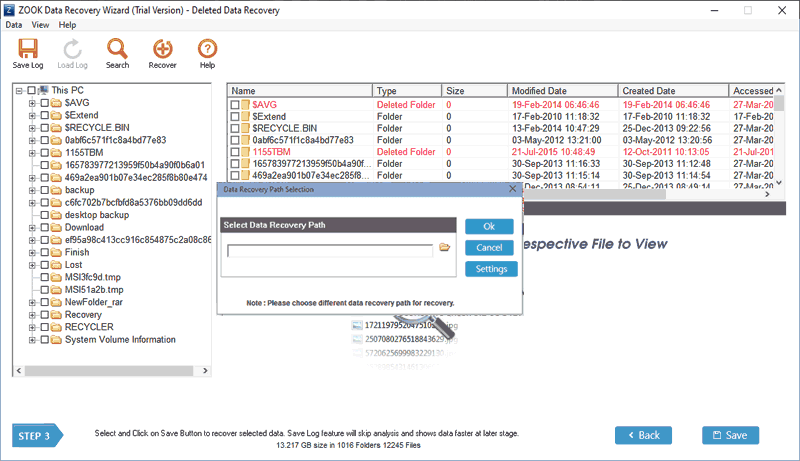This screenshot has width=800, height=461.
Task: Open Help from the toolbar
Action: click(207, 54)
